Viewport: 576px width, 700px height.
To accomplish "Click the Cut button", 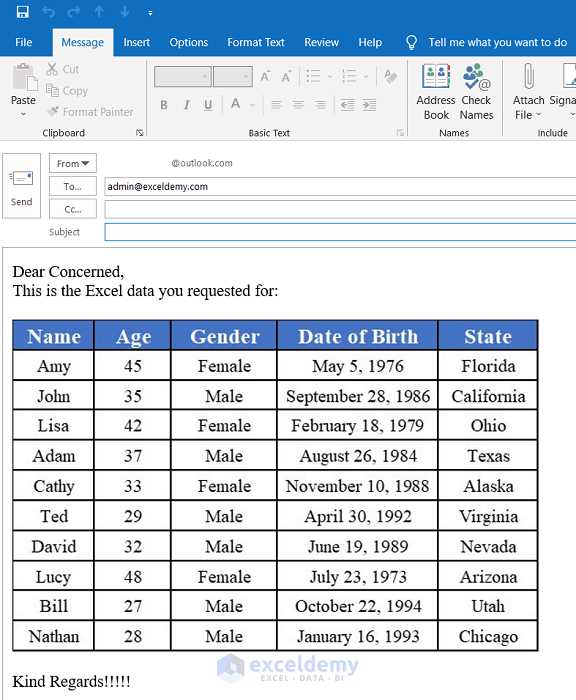I will click(x=63, y=69).
